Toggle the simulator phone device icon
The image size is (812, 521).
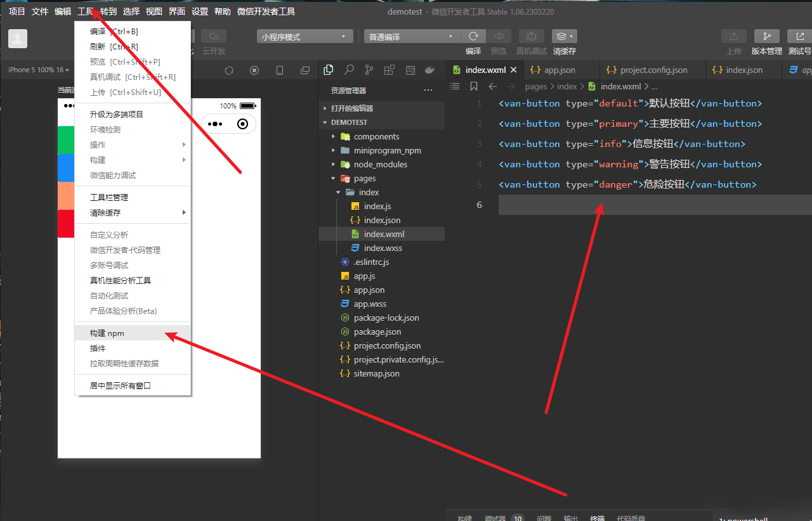[x=280, y=70]
